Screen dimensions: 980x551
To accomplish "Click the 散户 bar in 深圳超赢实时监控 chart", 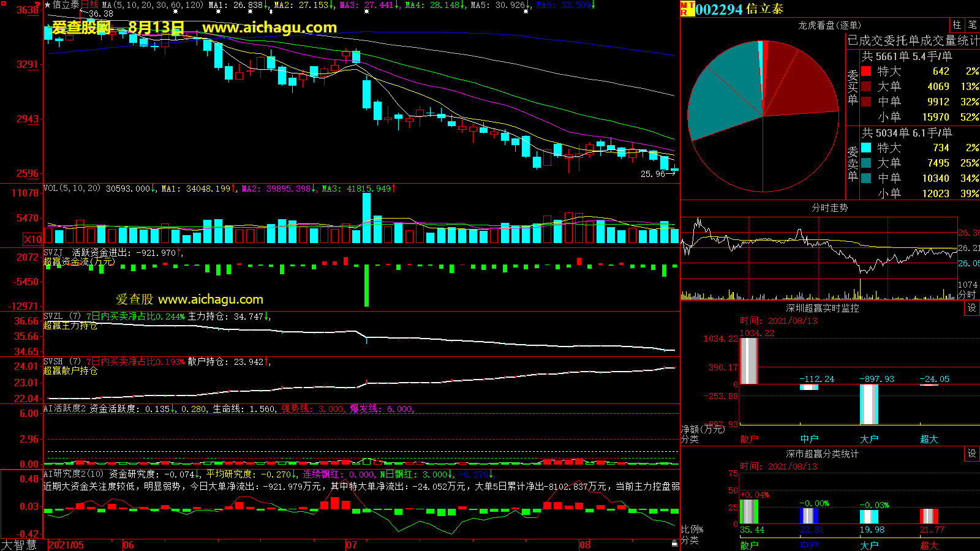I will coord(748,361).
